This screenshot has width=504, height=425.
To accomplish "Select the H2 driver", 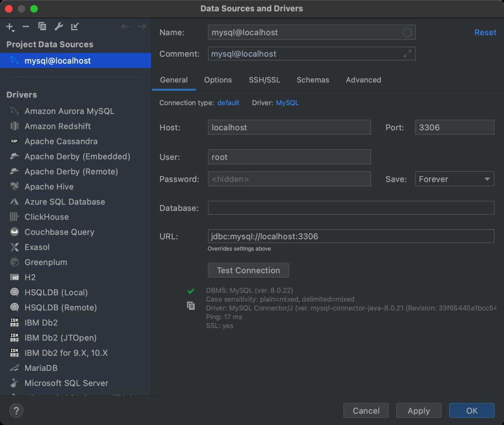I will tap(76, 277).
